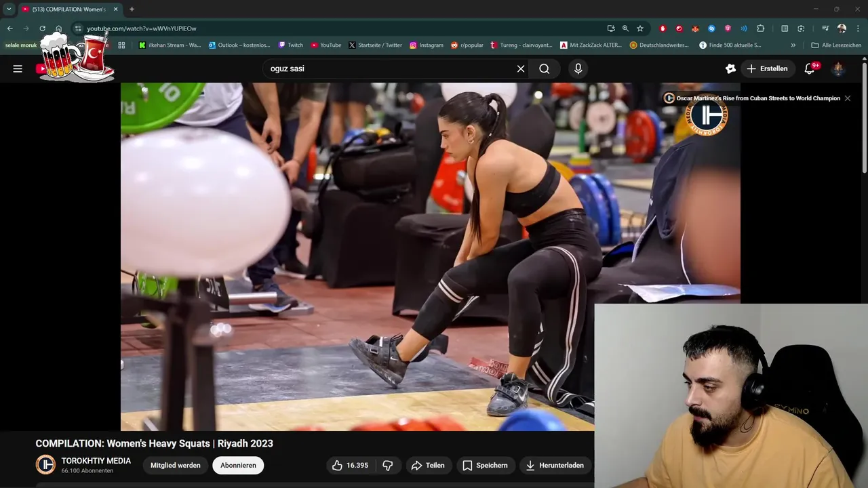This screenshot has width=868, height=488.
Task: Open the Outlook bookmark
Action: 239,45
